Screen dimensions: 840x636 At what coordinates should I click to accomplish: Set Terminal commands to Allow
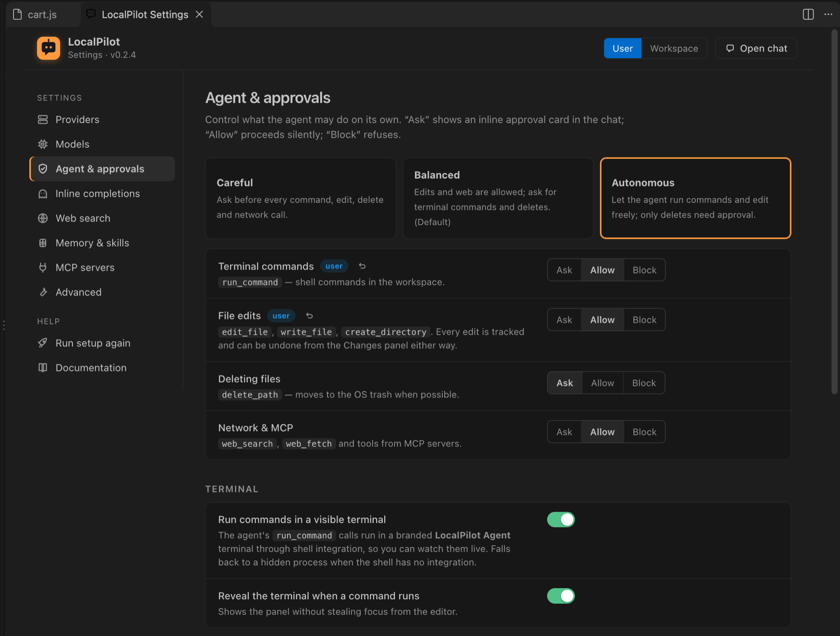tap(602, 270)
